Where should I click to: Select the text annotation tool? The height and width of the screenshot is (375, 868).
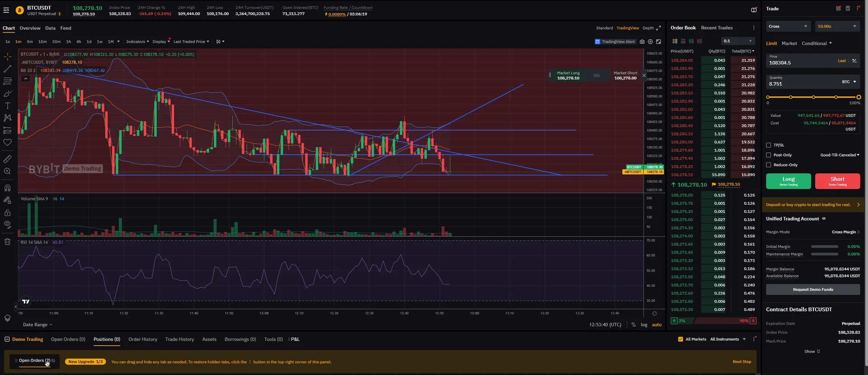click(x=7, y=106)
